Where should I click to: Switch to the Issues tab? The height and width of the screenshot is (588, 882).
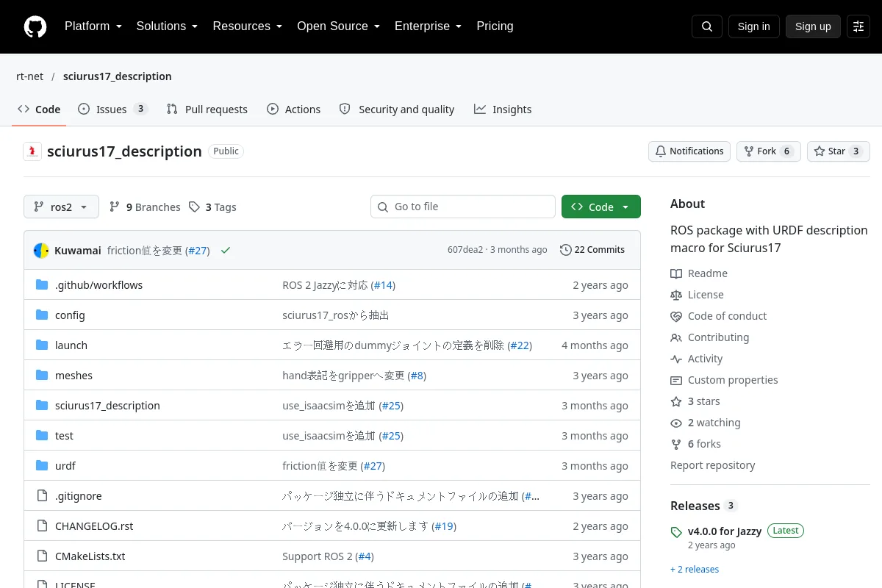(112, 110)
